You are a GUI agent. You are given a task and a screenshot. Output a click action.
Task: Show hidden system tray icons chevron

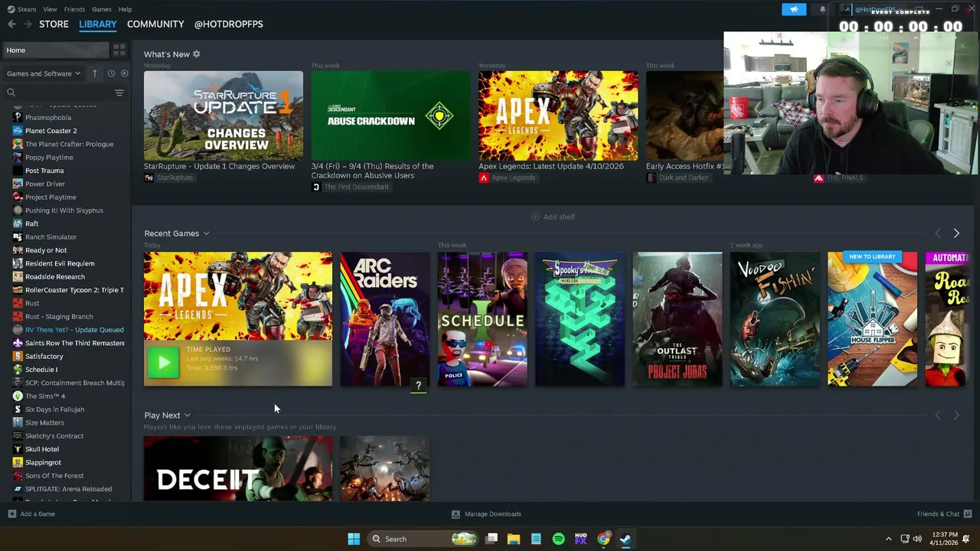tap(888, 539)
